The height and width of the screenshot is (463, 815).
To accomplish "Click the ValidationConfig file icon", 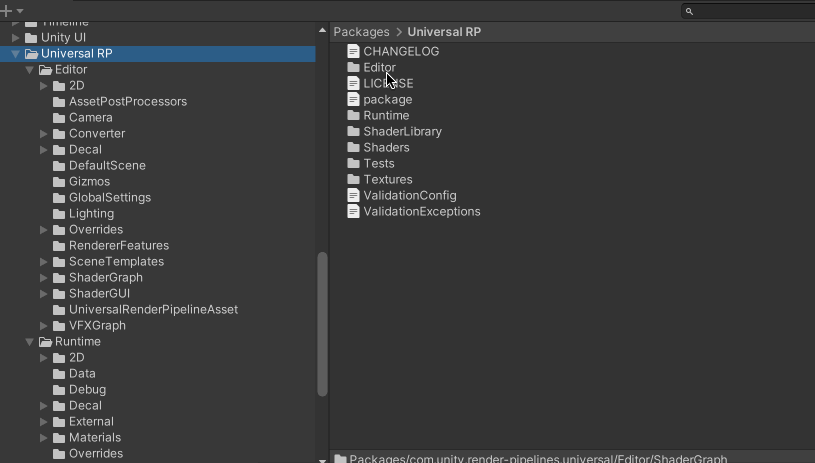I will tap(353, 195).
